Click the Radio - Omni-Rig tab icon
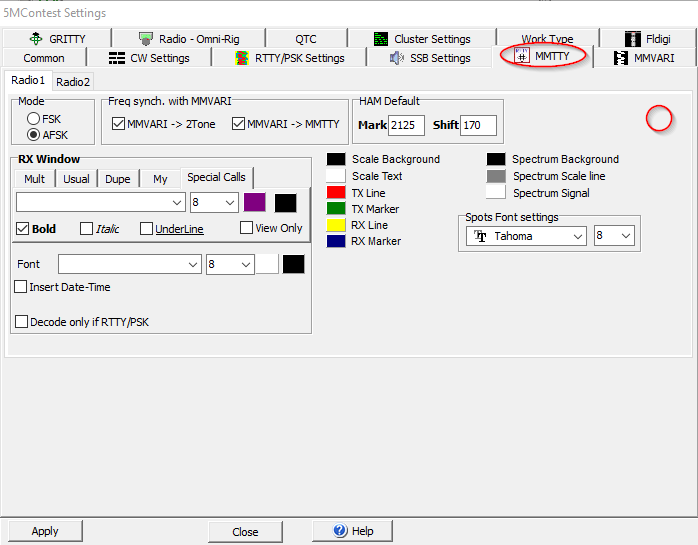The height and width of the screenshot is (545, 698). point(147,39)
